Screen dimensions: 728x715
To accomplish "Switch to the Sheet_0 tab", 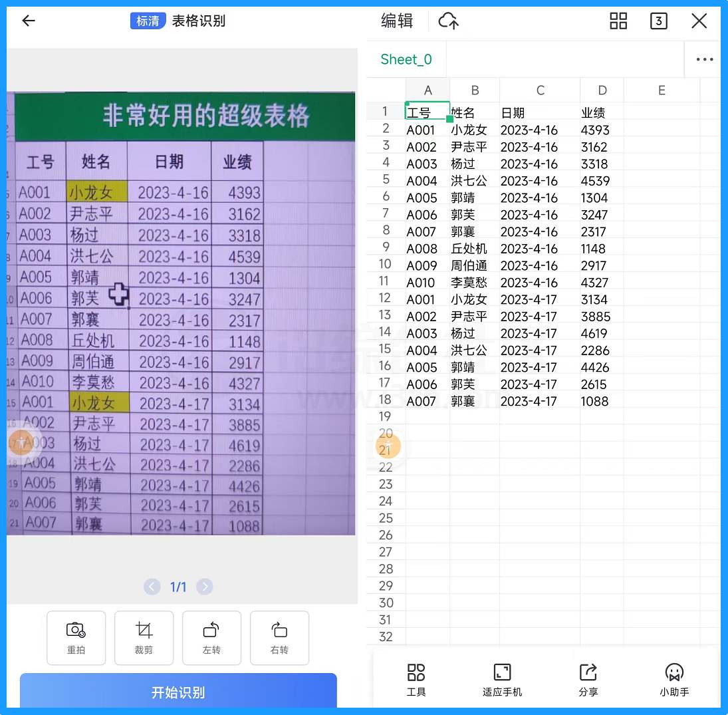I will point(406,59).
